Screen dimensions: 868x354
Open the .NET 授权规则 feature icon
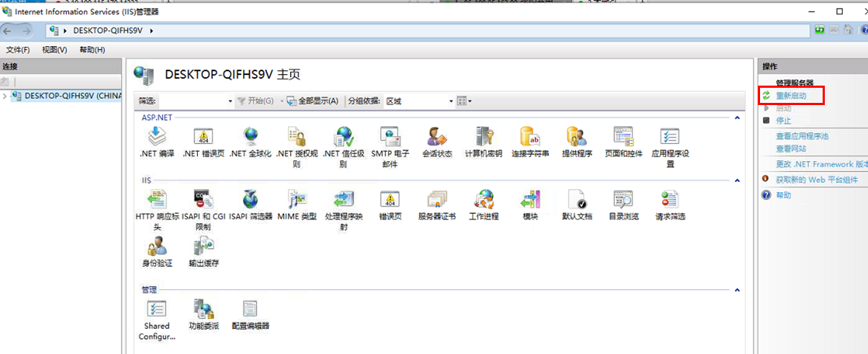coord(296,137)
